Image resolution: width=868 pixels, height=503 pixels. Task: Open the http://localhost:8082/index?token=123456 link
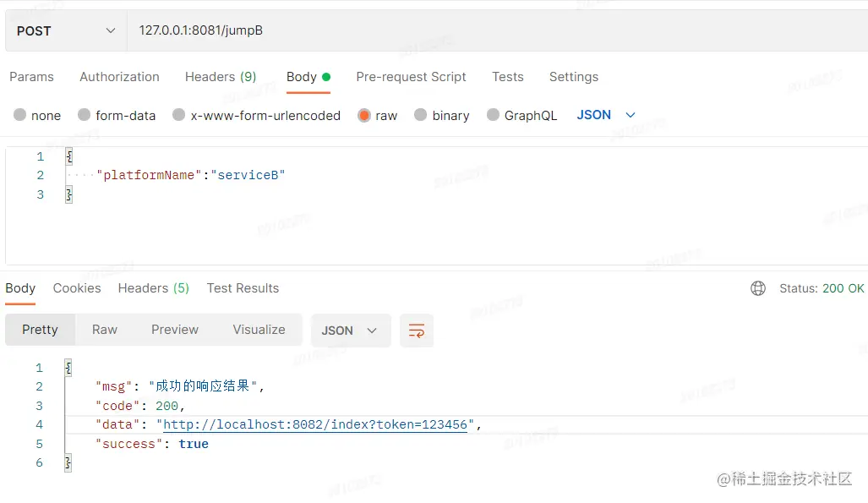pyautogui.click(x=315, y=424)
